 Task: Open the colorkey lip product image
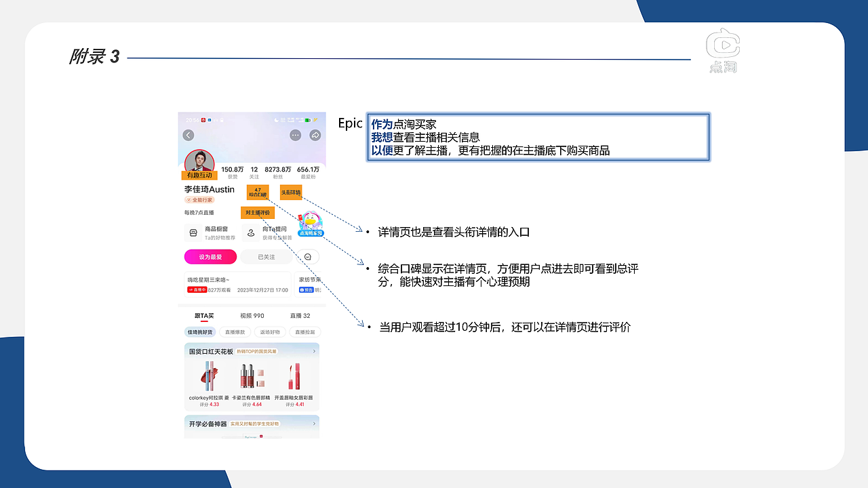coord(208,375)
